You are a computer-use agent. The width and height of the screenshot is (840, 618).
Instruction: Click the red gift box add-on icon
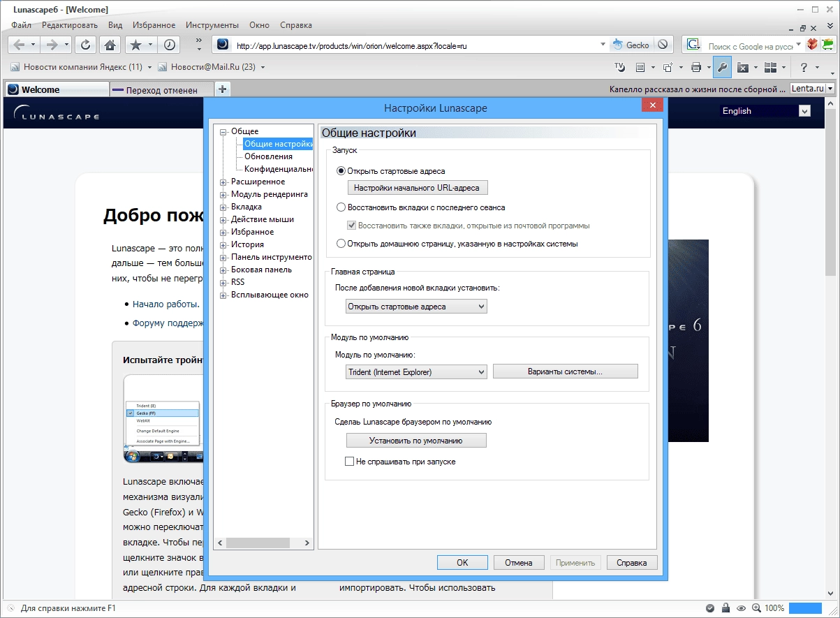[812, 45]
